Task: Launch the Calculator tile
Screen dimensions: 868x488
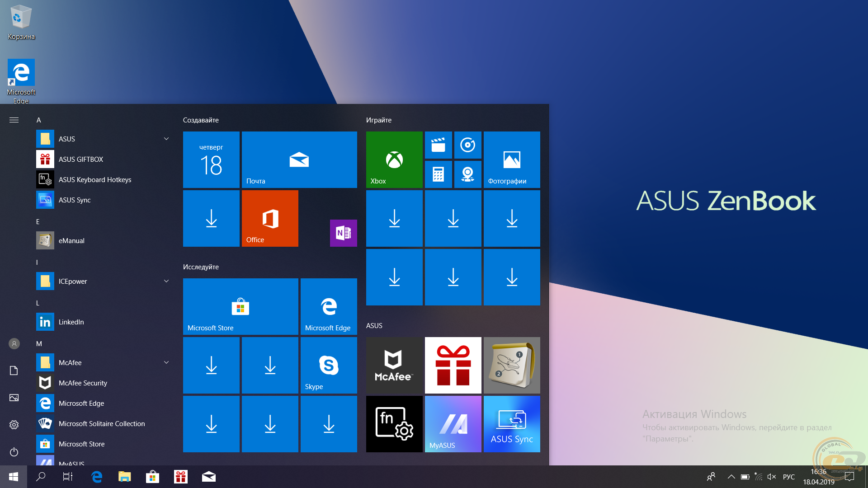Action: 438,174
